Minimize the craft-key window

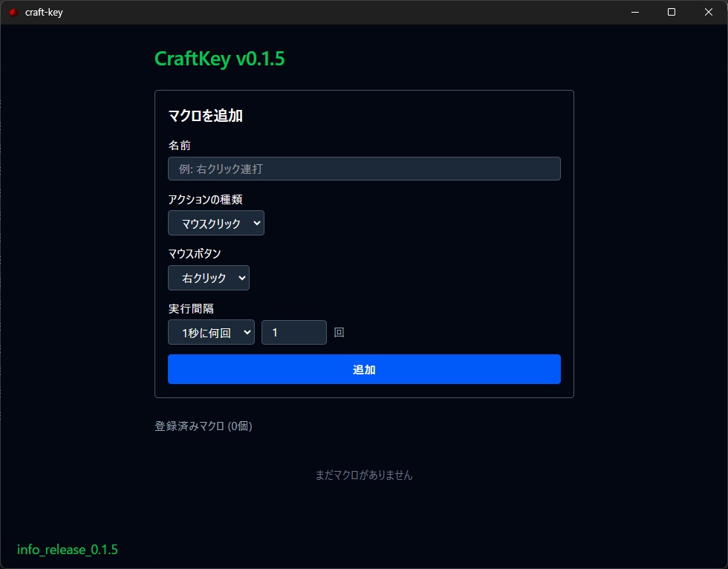634,12
